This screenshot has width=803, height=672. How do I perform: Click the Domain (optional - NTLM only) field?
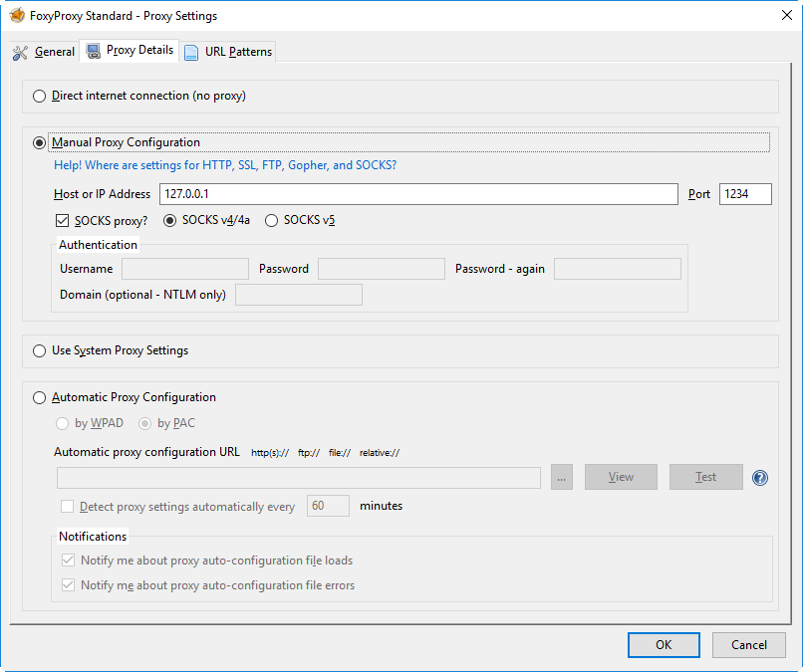(299, 295)
